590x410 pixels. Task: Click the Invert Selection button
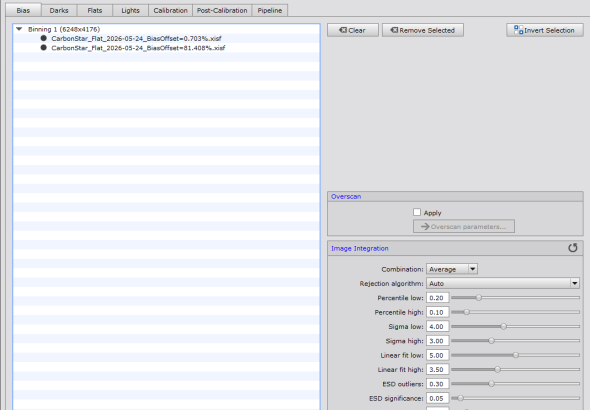(545, 30)
